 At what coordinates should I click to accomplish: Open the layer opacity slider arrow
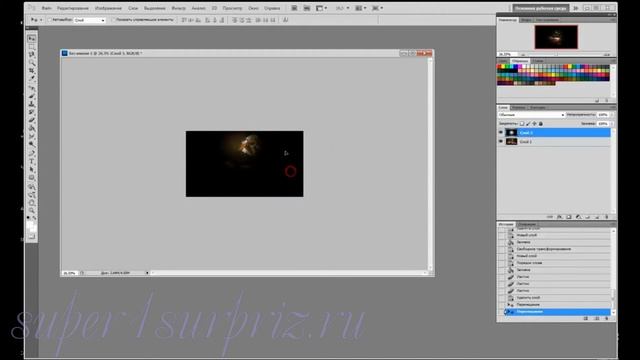(x=611, y=115)
